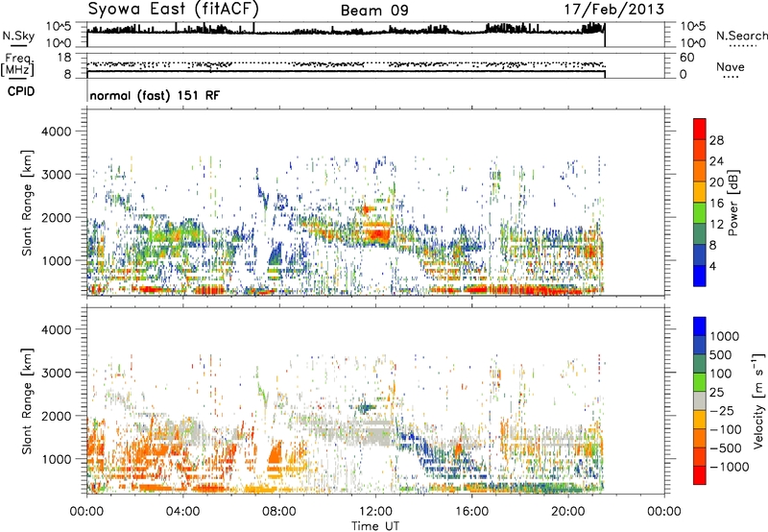
Task: Click the Power panel 'Slant Range [km]' label
Action: (x=27, y=203)
